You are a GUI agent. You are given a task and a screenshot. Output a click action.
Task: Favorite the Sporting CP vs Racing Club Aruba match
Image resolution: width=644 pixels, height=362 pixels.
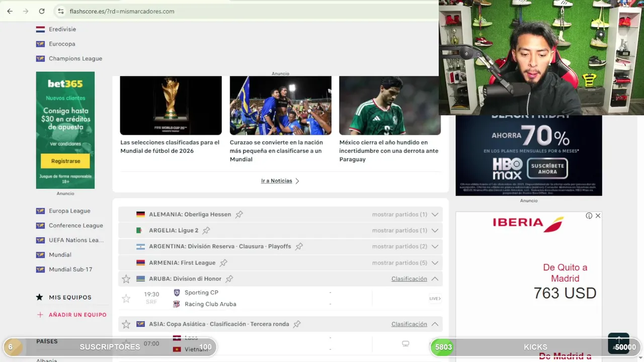click(x=126, y=299)
